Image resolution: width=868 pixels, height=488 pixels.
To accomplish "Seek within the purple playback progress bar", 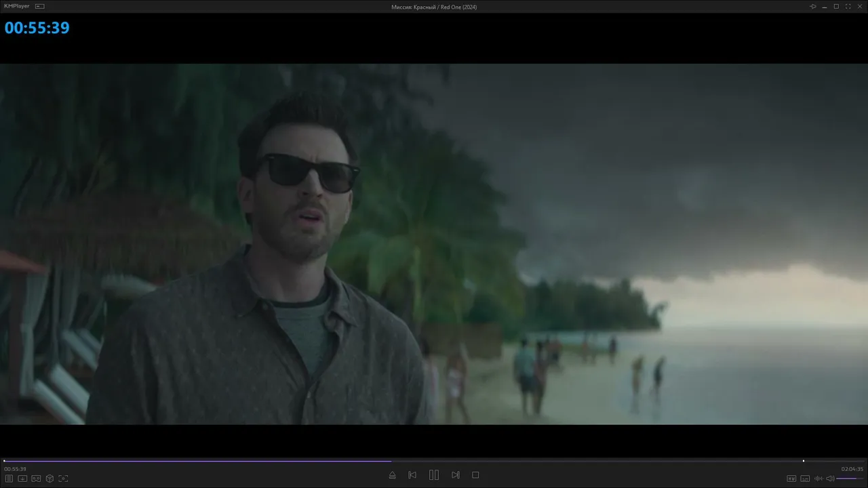I will coord(197,461).
